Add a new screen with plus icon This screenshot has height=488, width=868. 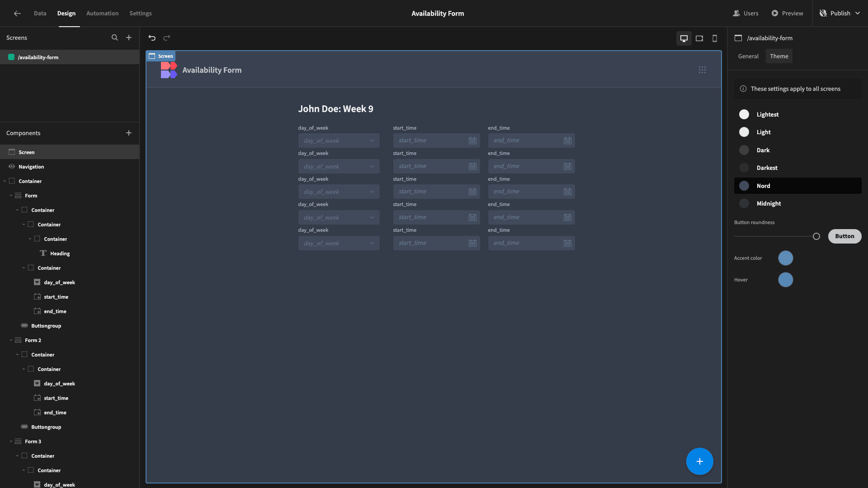point(129,38)
